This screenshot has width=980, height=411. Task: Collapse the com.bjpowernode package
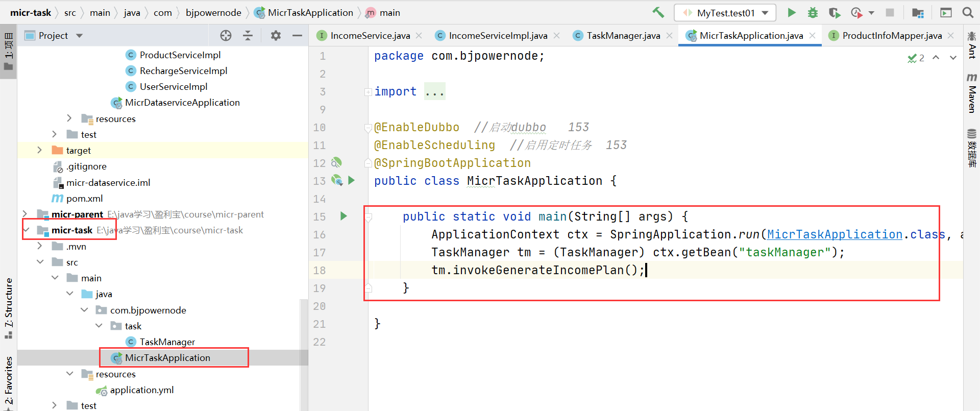tap(84, 310)
